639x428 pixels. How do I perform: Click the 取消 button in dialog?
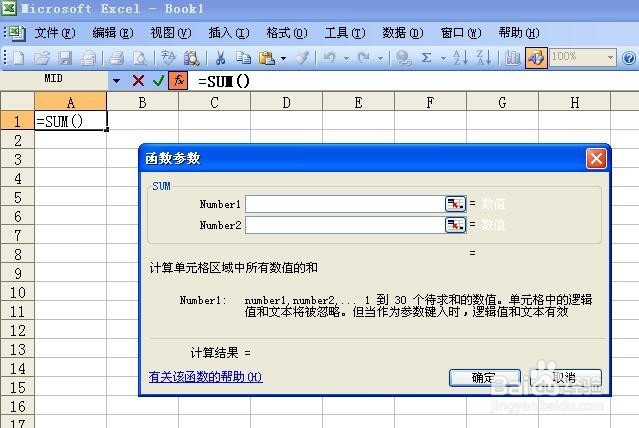click(566, 377)
